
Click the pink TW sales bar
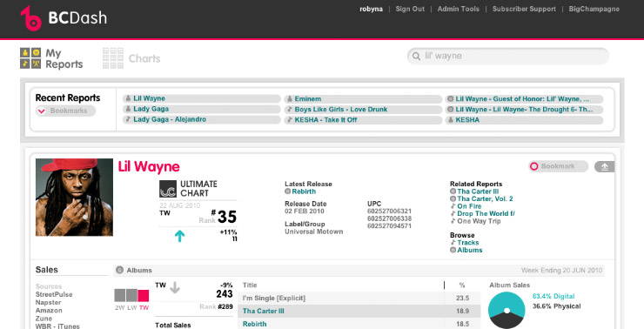tap(144, 295)
